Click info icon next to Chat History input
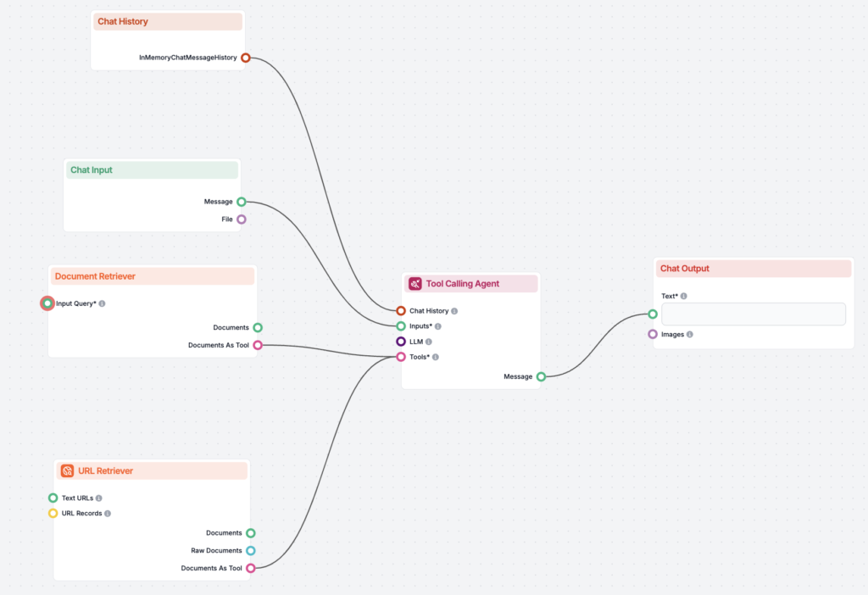This screenshot has width=868, height=595. tap(454, 311)
